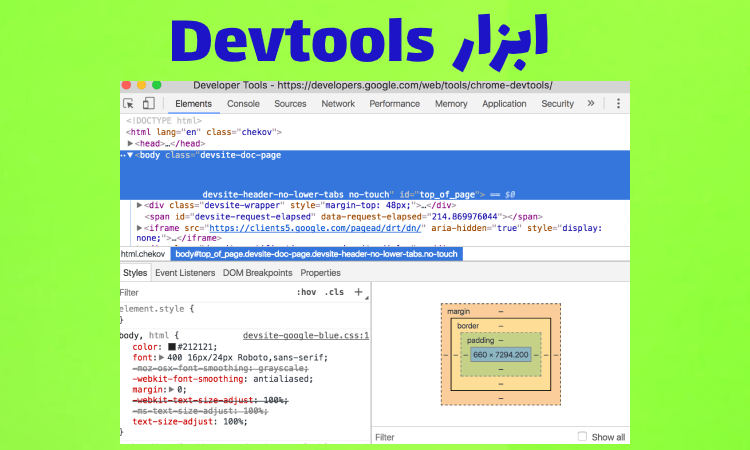Open the Properties sub-tab

click(x=320, y=273)
